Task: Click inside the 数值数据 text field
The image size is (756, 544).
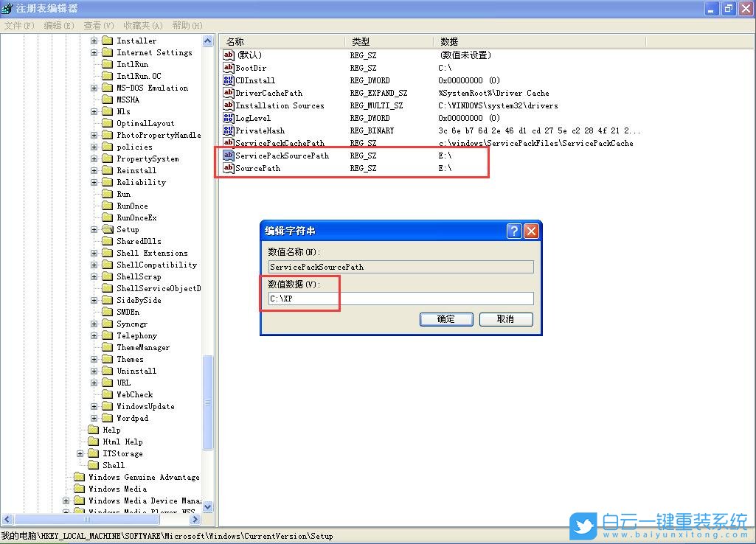Action: [400, 298]
